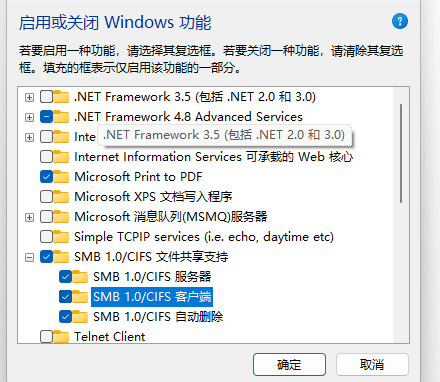Select Internet Information Services 可承载的 Web 核心 item
The width and height of the screenshot is (440, 382).
[x=213, y=157]
